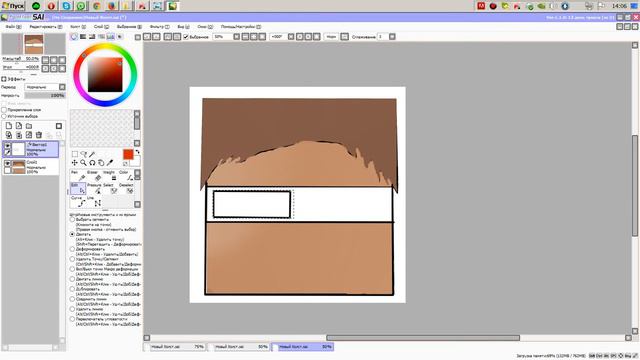This screenshot has width=640, height=360.
Task: Choose the linework Deselect tool
Action: 126,189
